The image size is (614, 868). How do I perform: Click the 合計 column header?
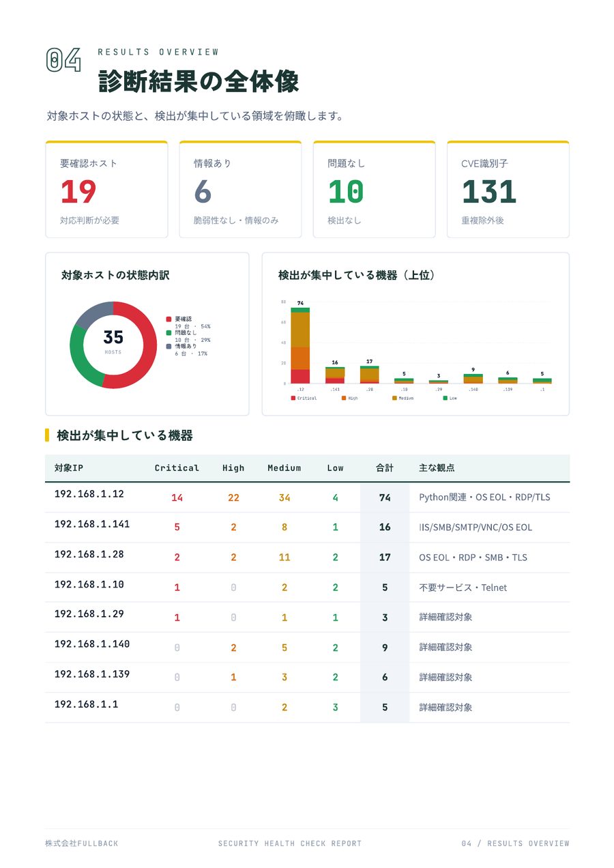385,468
